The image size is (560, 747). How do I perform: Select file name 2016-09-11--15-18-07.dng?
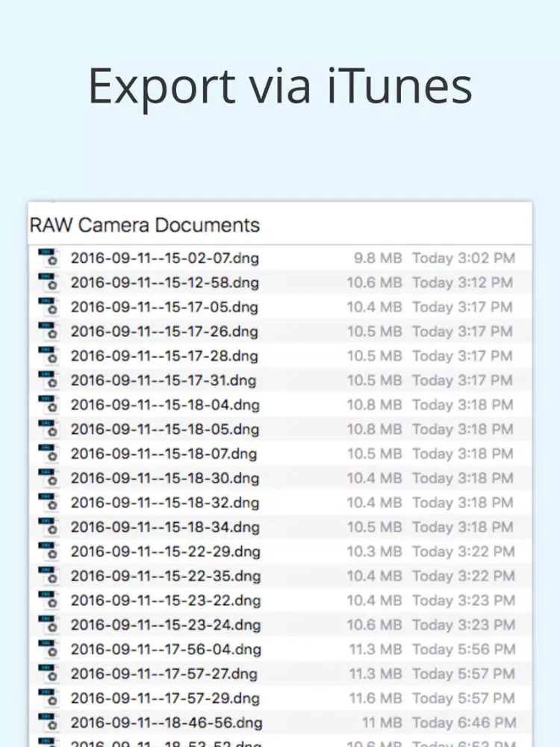[x=164, y=453]
